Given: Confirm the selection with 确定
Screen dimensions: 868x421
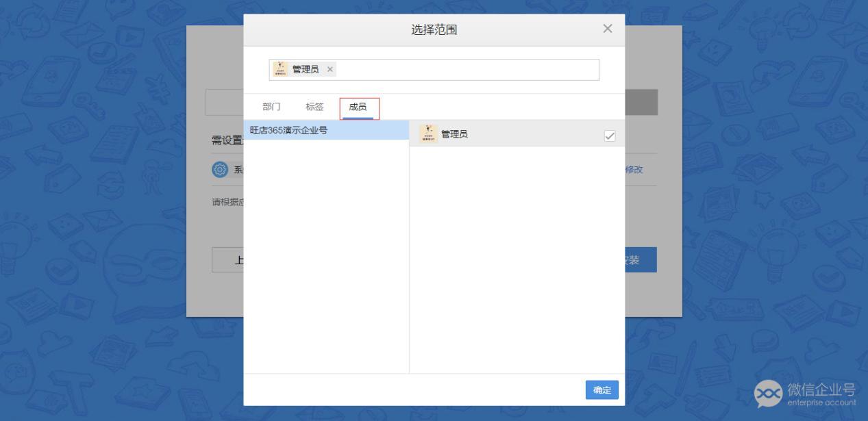Looking at the screenshot, I should pyautogui.click(x=602, y=390).
